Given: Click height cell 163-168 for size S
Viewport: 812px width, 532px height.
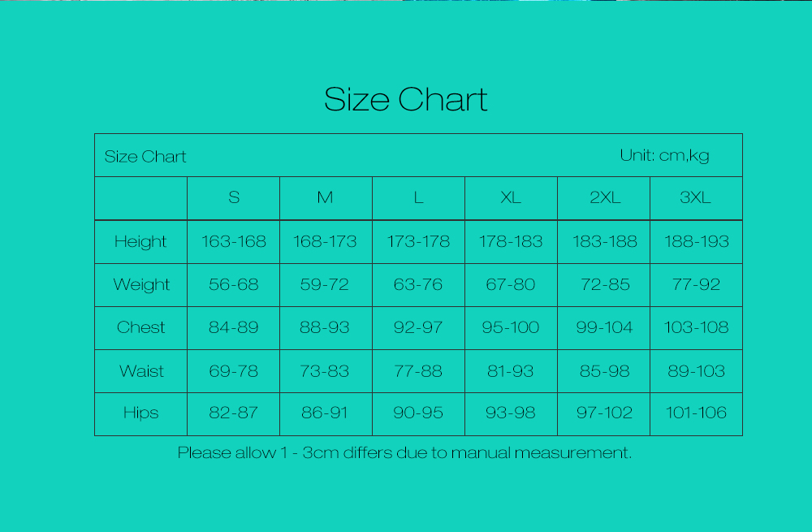Looking at the screenshot, I should (234, 241).
